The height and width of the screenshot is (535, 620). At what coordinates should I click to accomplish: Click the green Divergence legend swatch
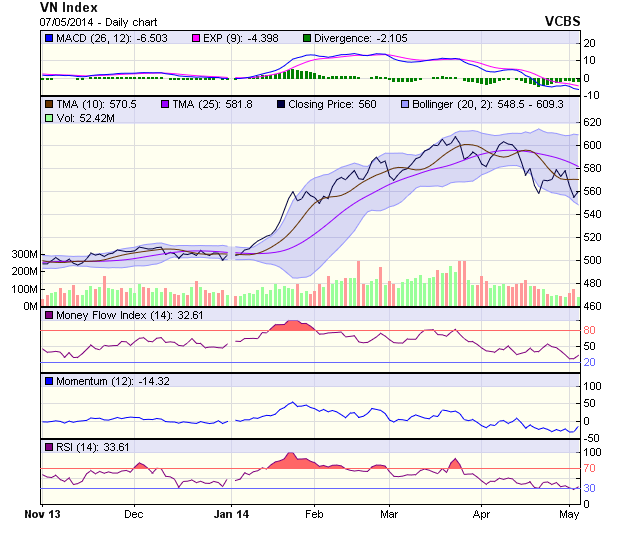[307, 38]
